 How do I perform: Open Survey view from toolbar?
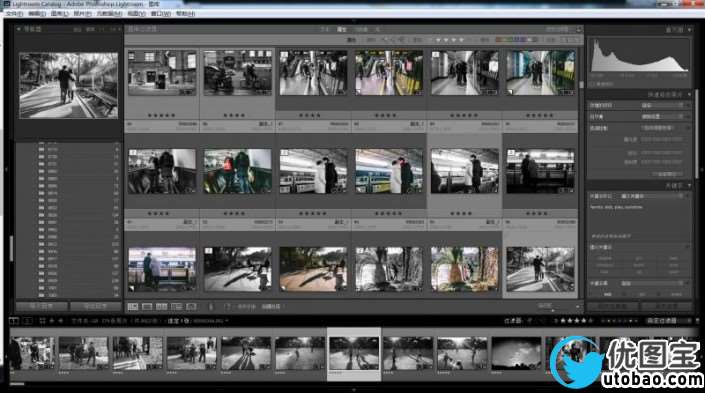pyautogui.click(x=176, y=307)
